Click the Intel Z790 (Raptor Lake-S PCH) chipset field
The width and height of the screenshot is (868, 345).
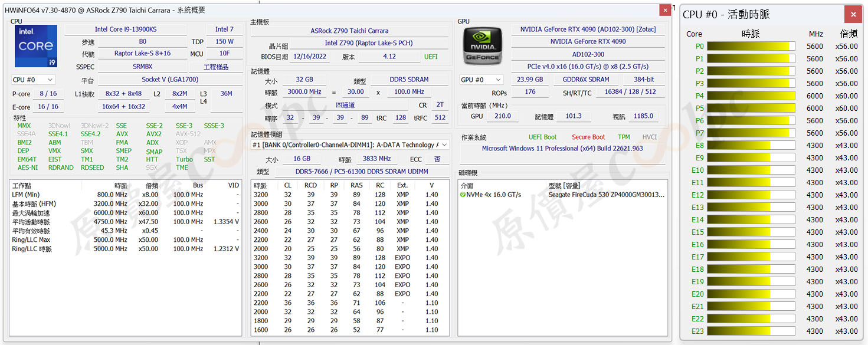point(369,43)
